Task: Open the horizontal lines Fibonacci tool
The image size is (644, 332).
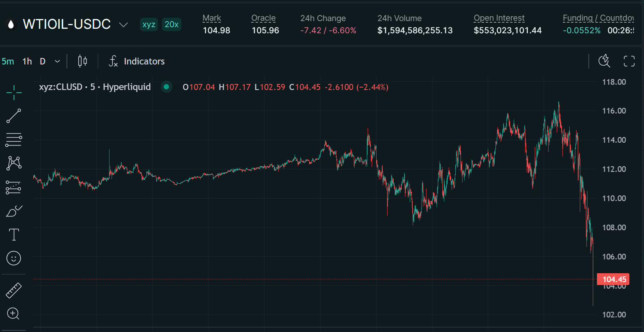Action: [14, 140]
